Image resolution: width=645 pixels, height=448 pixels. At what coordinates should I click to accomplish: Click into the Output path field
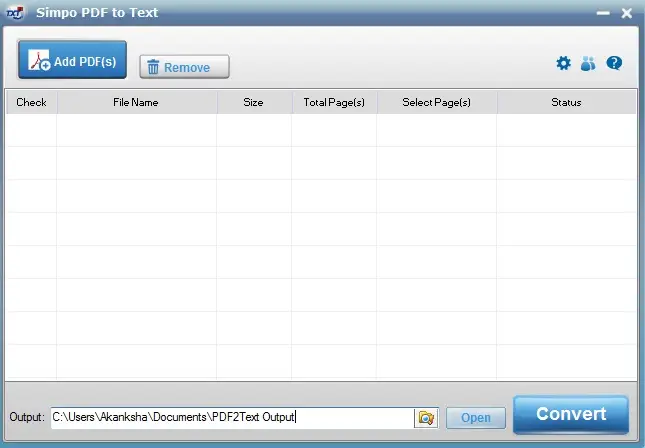232,418
